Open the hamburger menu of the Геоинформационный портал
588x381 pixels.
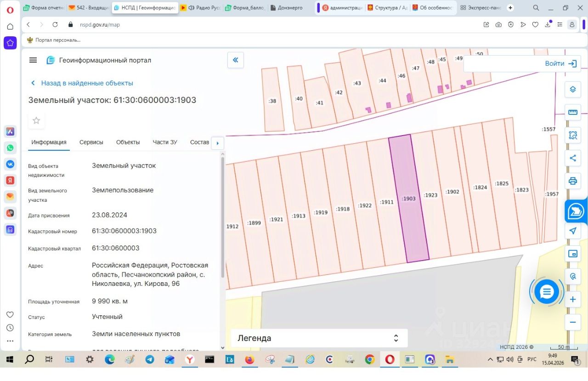[33, 60]
